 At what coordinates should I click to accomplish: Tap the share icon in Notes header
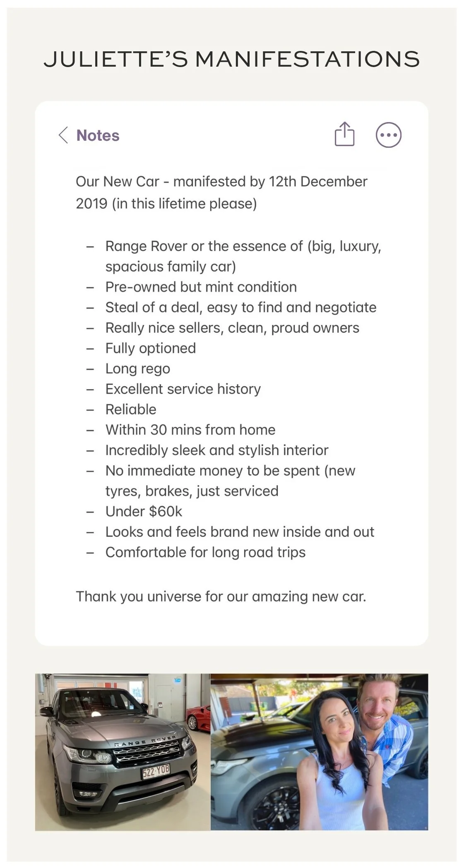point(344,134)
